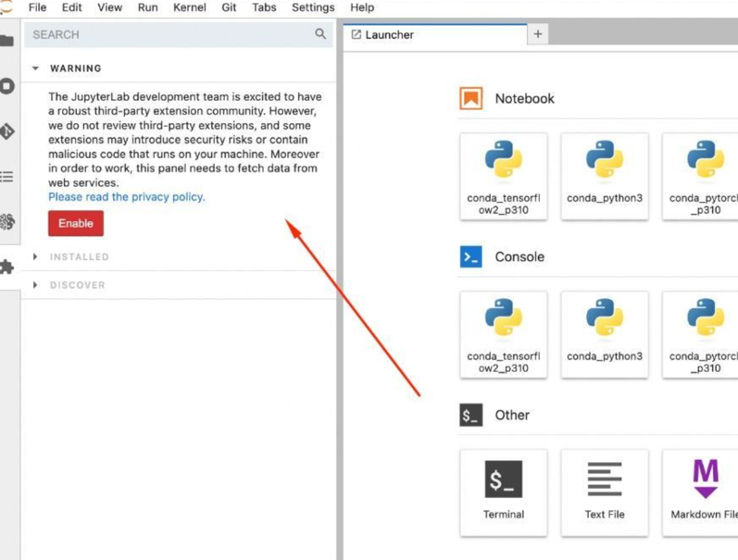Viewport: 738px width, 560px height.
Task: Launch conda_tensorflow2_p310 console
Action: coord(503,334)
